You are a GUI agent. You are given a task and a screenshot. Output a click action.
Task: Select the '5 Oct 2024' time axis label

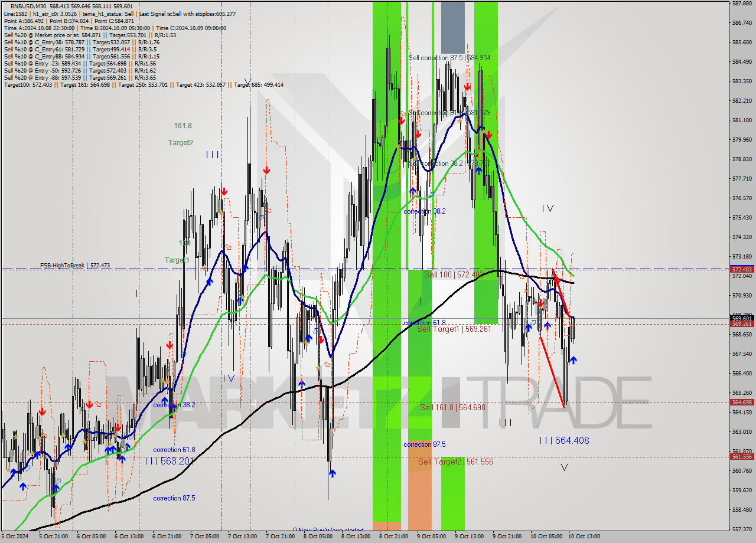[14, 537]
